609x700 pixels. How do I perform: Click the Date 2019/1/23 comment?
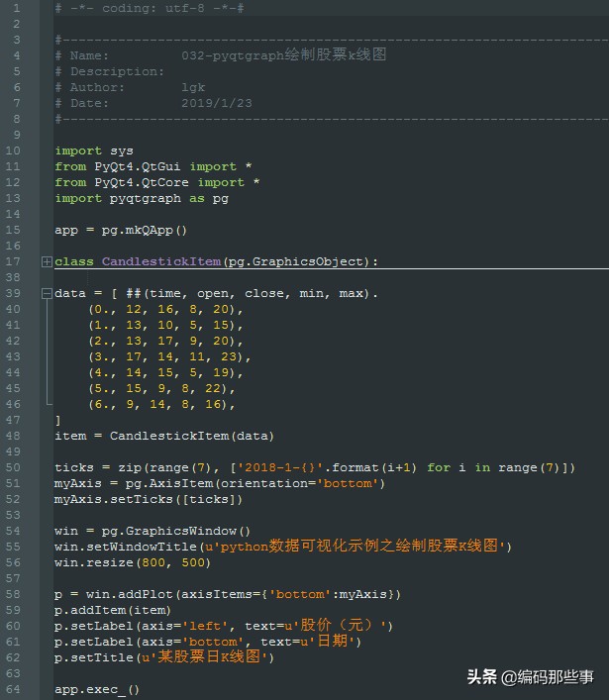153,103
